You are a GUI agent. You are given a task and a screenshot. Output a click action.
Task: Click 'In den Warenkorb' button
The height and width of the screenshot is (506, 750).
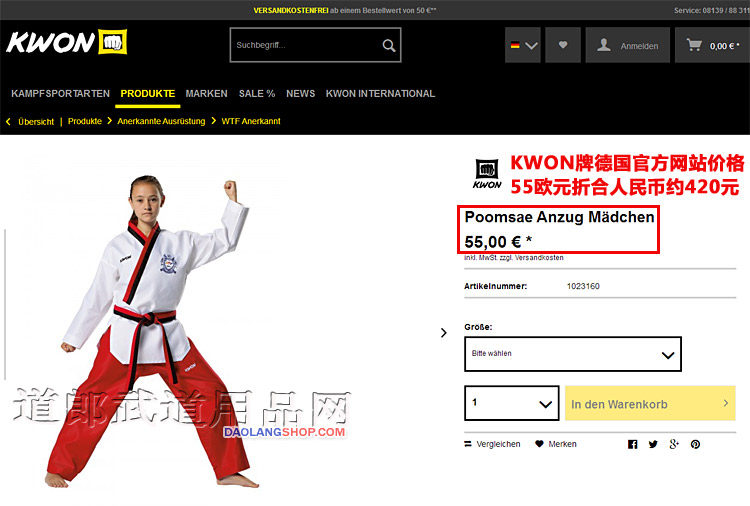pos(650,404)
